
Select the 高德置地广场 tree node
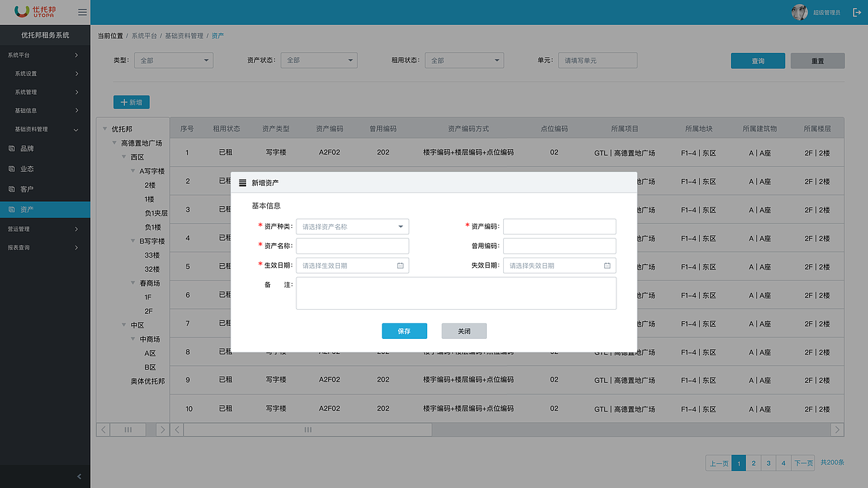pyautogui.click(x=142, y=143)
